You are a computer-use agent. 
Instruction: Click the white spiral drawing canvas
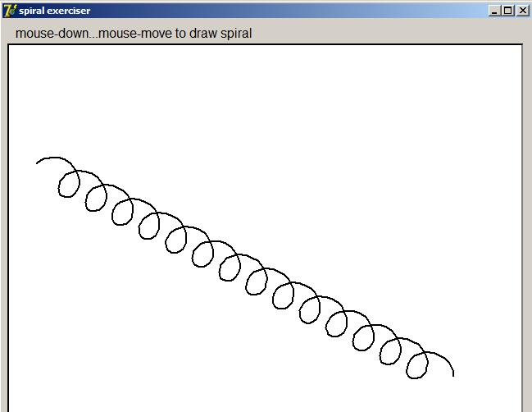click(265, 228)
